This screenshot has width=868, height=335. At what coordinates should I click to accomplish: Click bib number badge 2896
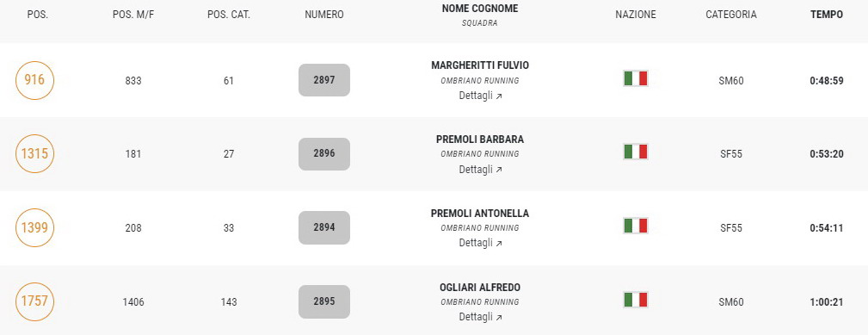click(x=324, y=154)
